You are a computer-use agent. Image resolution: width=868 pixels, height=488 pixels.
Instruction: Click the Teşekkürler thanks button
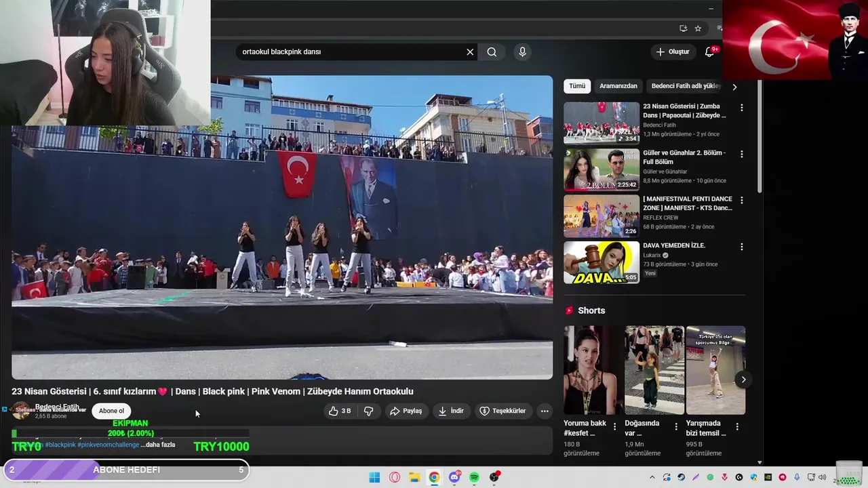[502, 411]
